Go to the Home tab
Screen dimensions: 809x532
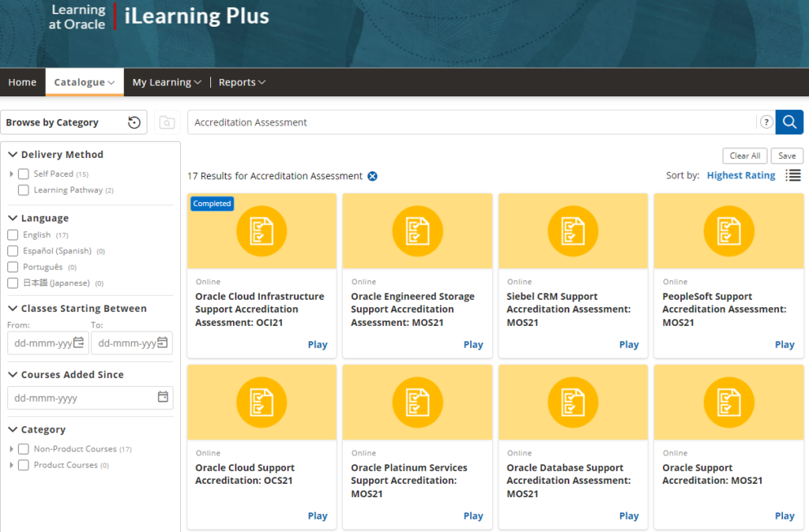click(22, 82)
